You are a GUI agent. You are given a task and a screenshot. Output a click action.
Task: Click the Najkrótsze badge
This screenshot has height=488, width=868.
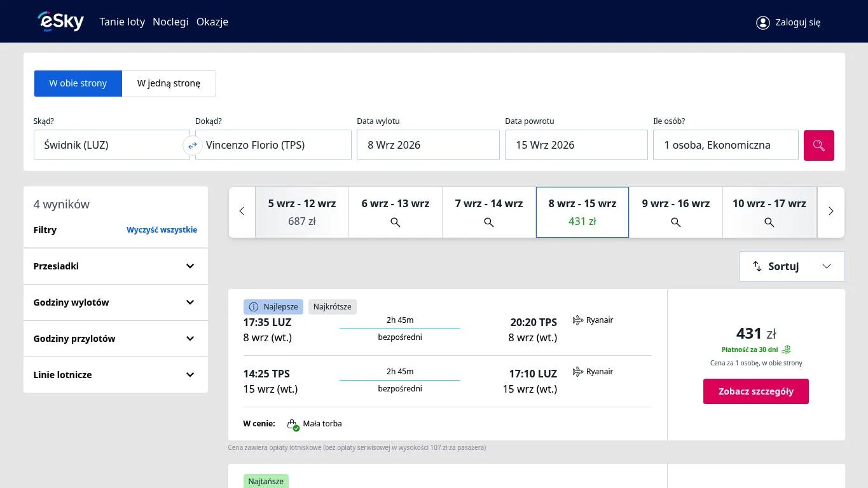tap(333, 307)
